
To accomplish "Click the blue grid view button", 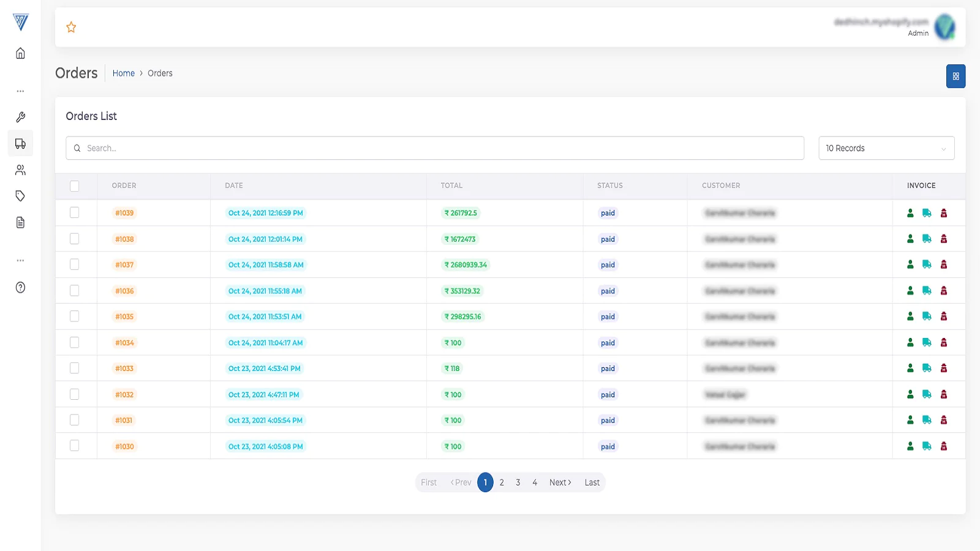I will click(956, 77).
